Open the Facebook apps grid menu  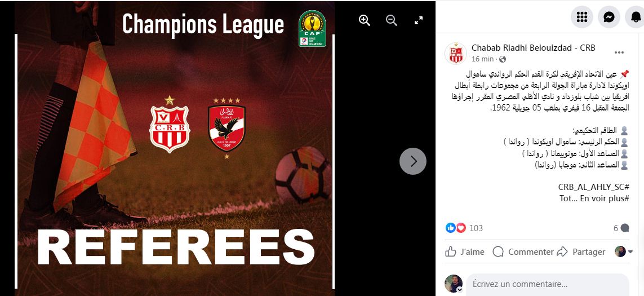tap(581, 17)
